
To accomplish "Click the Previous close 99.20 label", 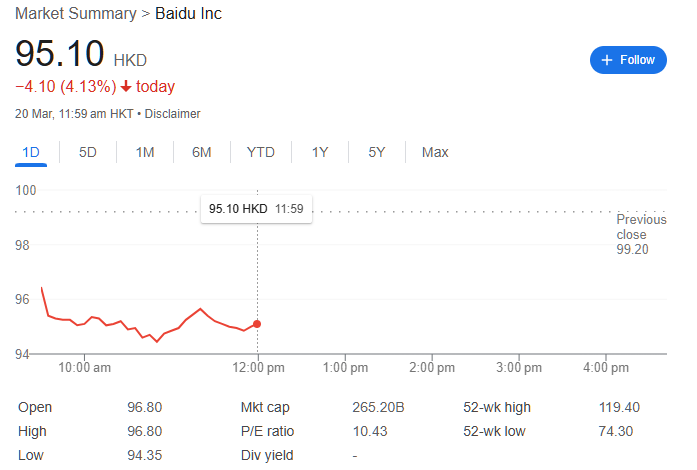I will [640, 234].
